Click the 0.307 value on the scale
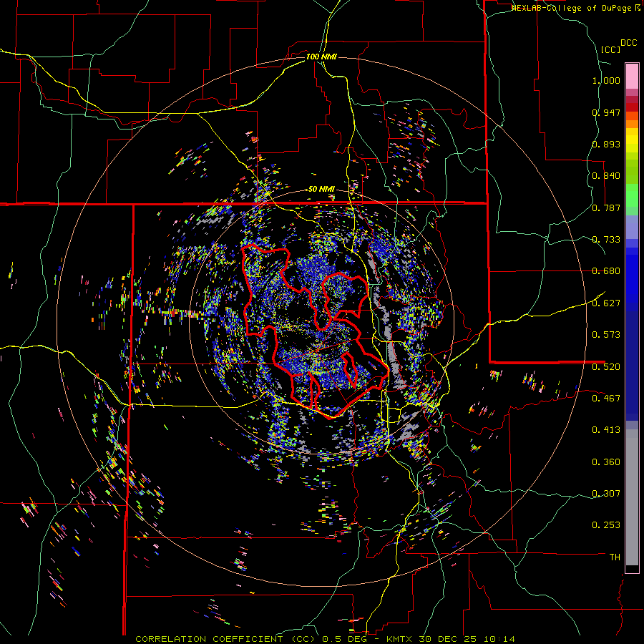 click(606, 494)
